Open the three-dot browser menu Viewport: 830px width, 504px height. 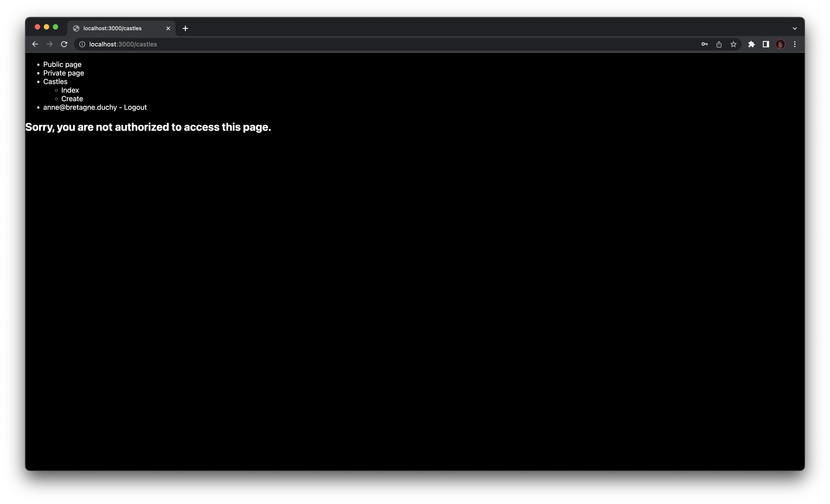[x=795, y=44]
